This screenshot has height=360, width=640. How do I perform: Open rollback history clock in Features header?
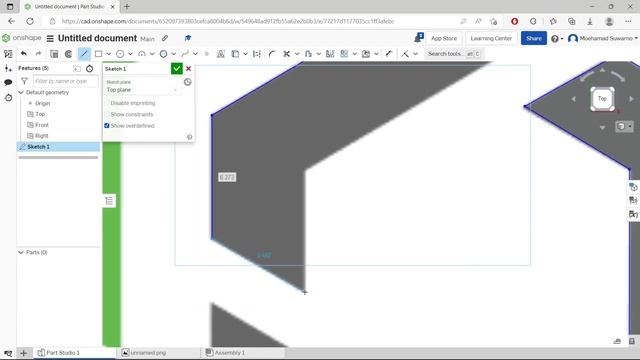pyautogui.click(x=89, y=69)
